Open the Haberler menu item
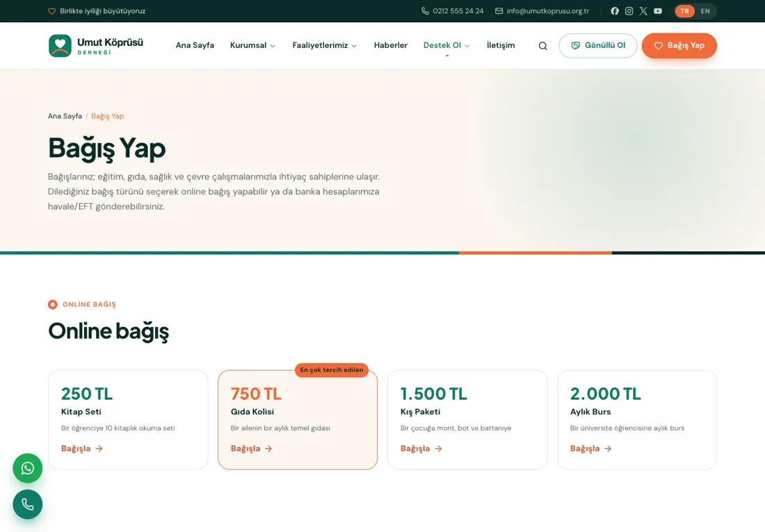 390,45
